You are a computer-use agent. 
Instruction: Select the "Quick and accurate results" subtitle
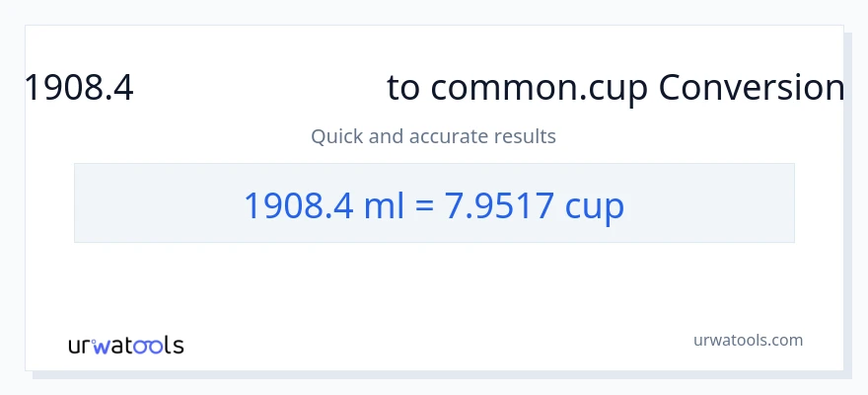pyautogui.click(x=433, y=136)
